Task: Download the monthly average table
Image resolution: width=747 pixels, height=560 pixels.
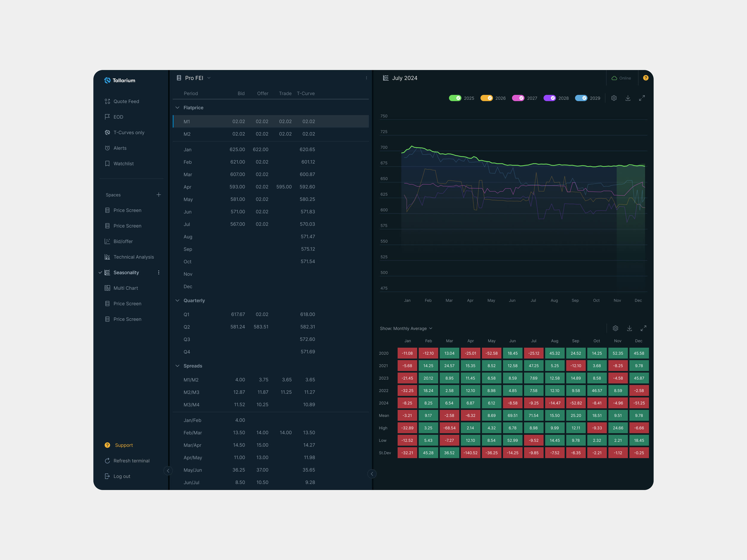Action: (629, 328)
